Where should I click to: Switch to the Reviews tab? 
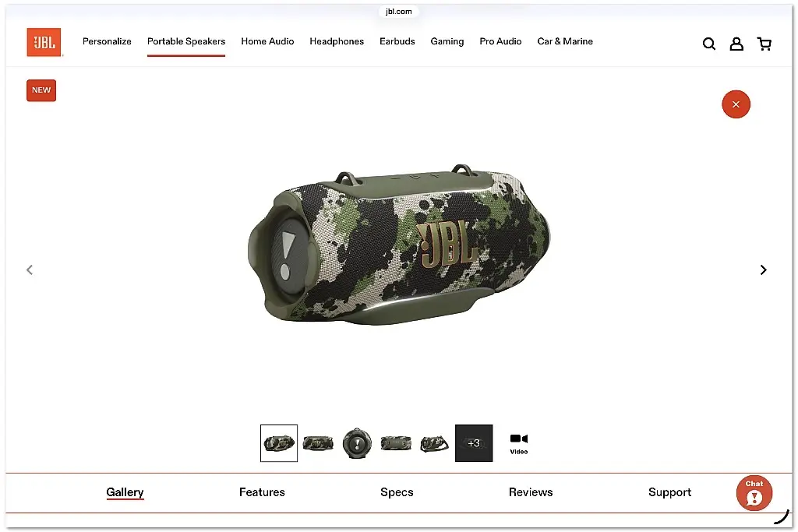coord(531,492)
